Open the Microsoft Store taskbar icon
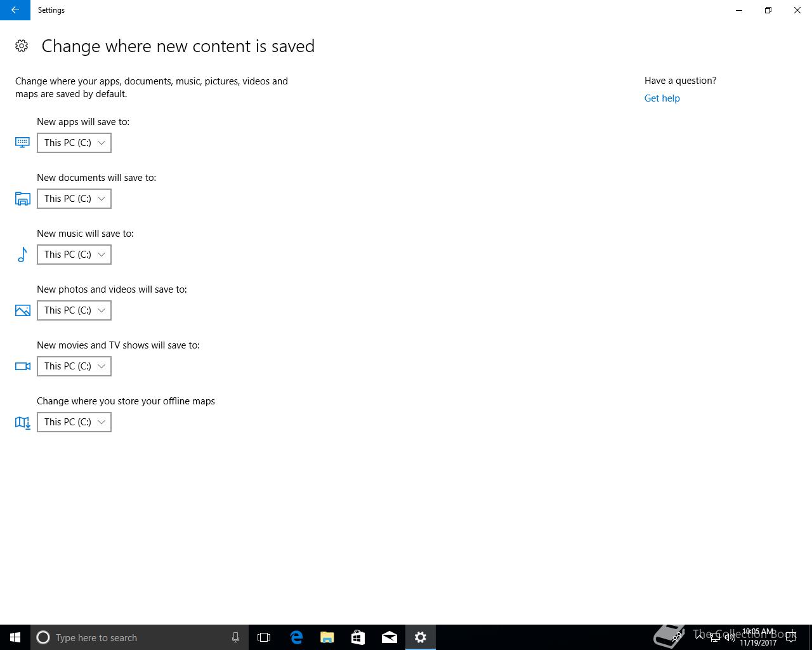Screen dimensions: 812x650 point(358,637)
